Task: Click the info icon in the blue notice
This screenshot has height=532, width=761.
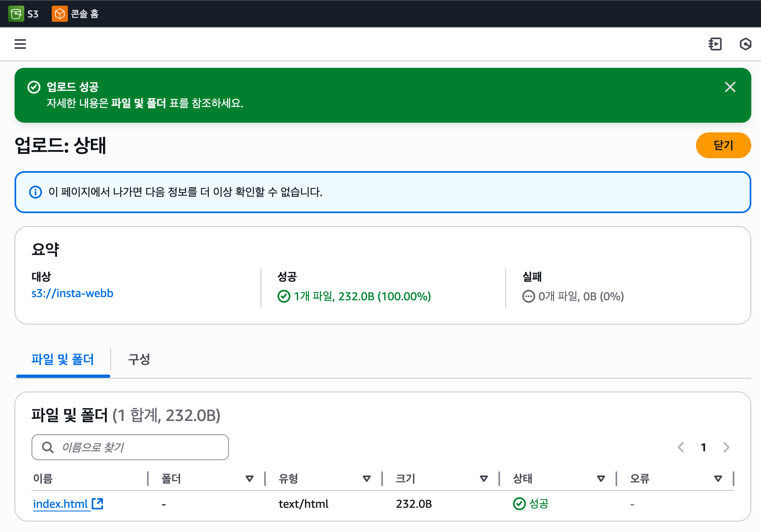Action: pyautogui.click(x=36, y=192)
